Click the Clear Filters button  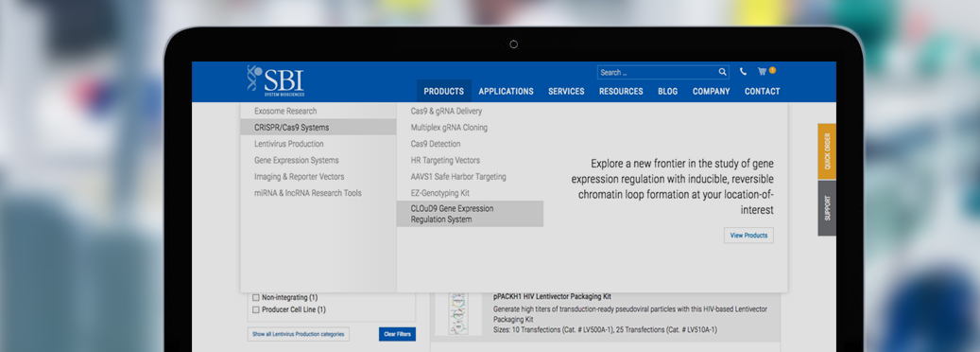397,334
